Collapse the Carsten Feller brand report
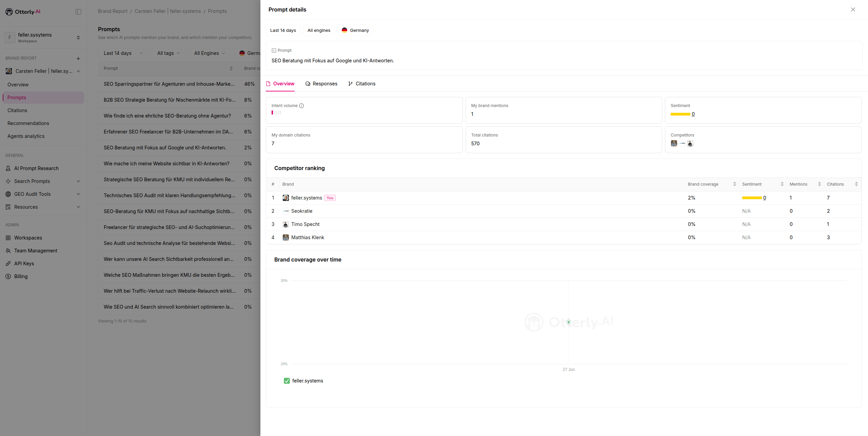868x436 pixels. [78, 71]
